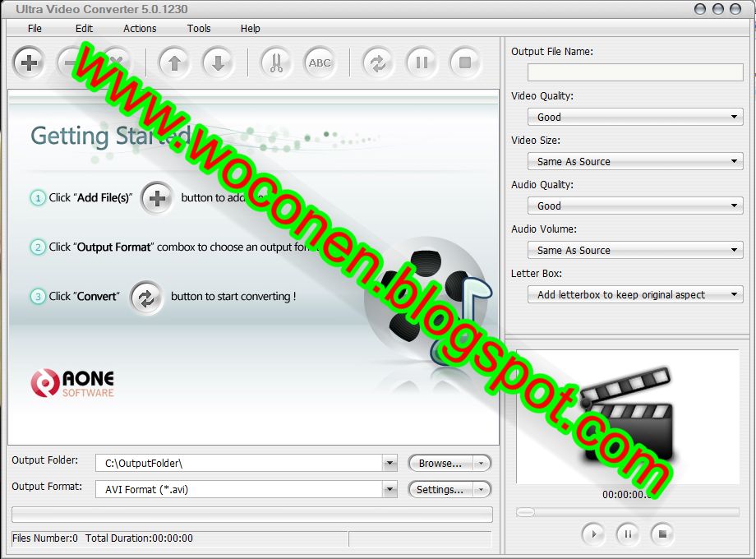
Task: Open the Output Format AVI dropdown
Action: [x=390, y=490]
